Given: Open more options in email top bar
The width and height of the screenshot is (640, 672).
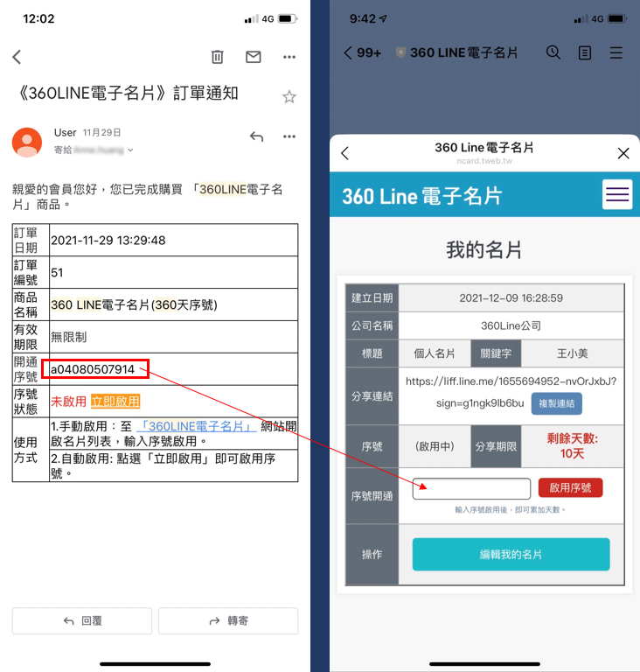Looking at the screenshot, I should pos(289,57).
